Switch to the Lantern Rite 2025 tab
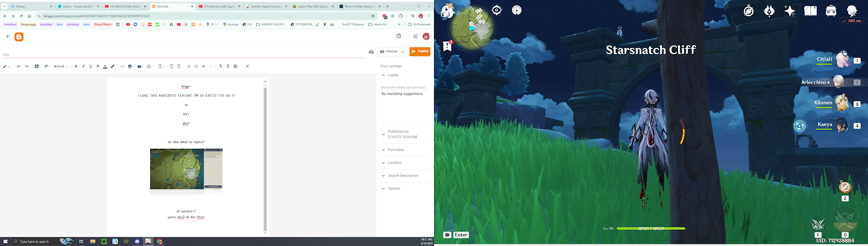This screenshot has width=868, height=246. coord(313,7)
